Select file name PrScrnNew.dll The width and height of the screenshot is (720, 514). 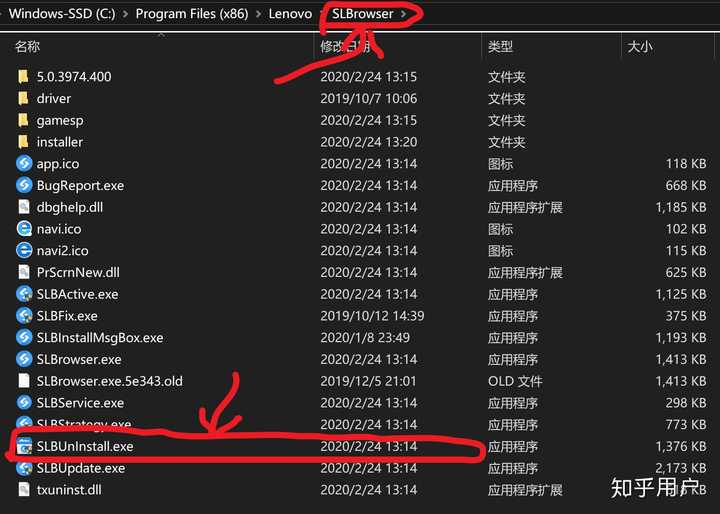point(78,272)
